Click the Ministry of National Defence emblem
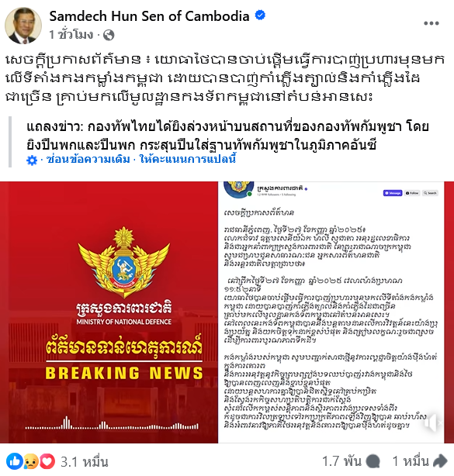The height and width of the screenshot is (476, 454). point(124,262)
